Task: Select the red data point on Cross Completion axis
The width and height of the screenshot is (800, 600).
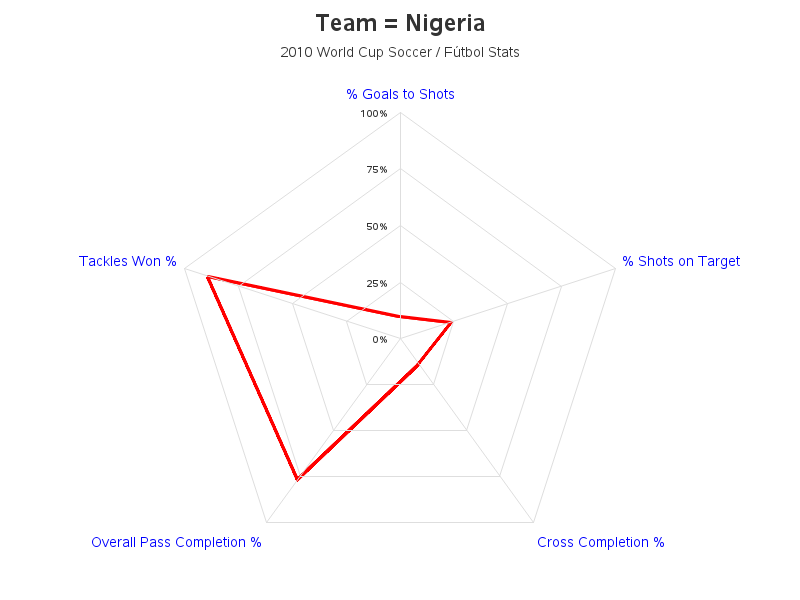Action: tap(418, 364)
